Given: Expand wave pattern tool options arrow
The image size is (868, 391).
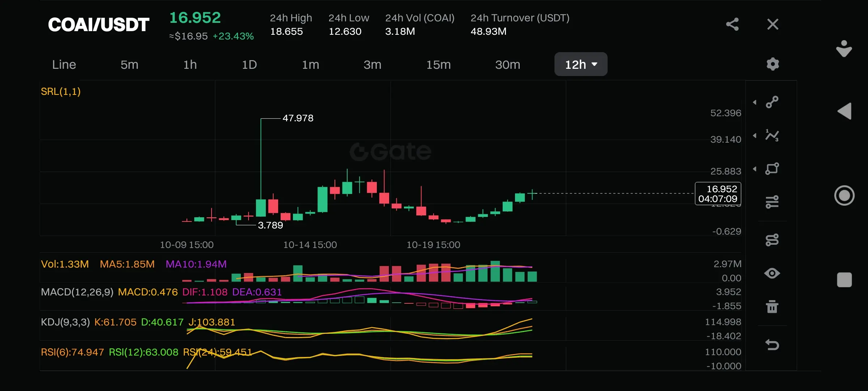Looking at the screenshot, I should click(x=755, y=136).
